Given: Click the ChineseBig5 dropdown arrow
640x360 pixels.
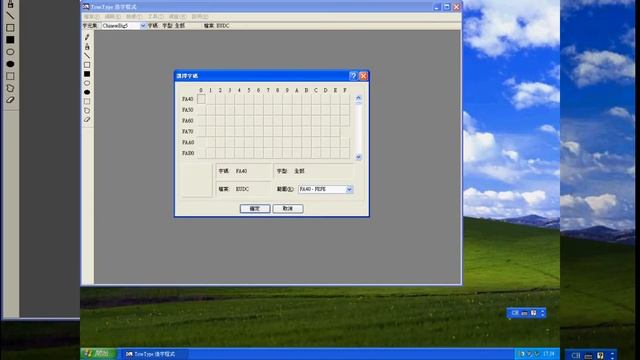Looking at the screenshot, I should (x=143, y=26).
